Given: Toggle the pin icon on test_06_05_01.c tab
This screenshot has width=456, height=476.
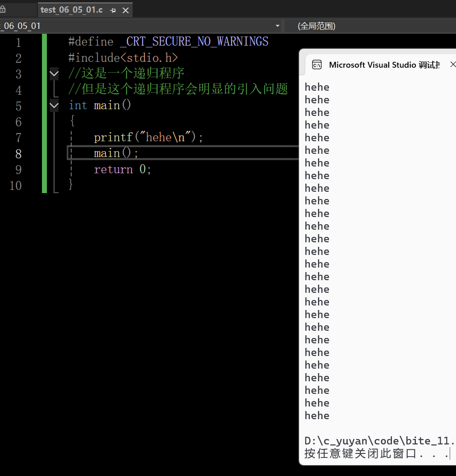Looking at the screenshot, I should (113, 11).
